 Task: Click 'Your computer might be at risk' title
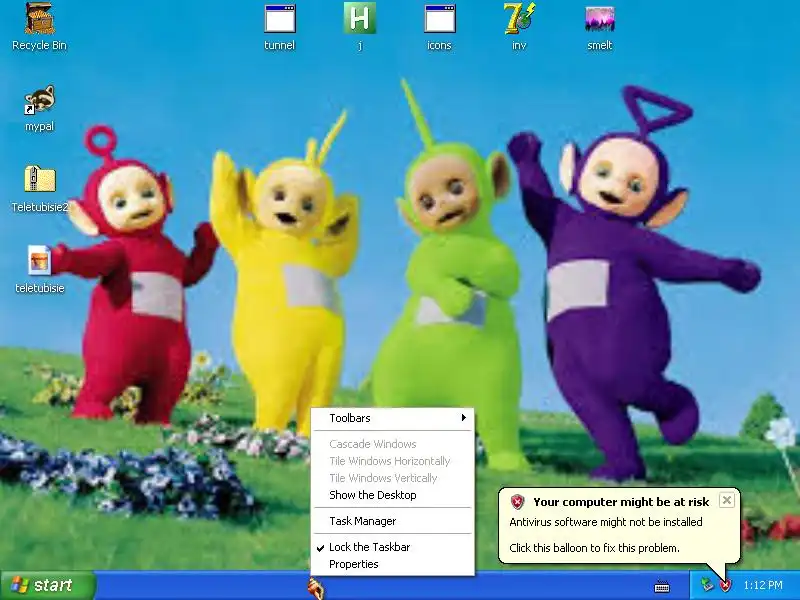pos(621,502)
